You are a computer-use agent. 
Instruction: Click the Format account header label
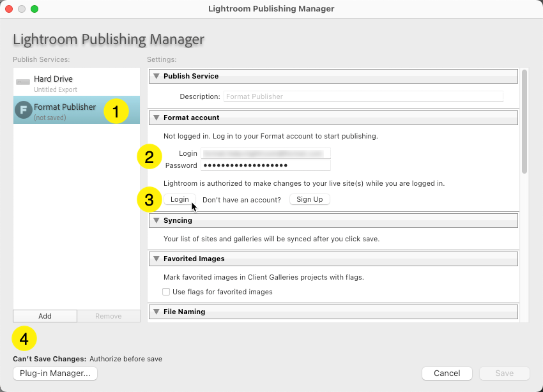[192, 117]
